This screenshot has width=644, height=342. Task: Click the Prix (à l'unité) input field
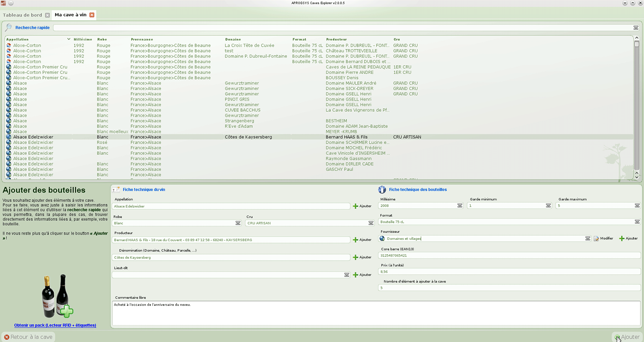[510, 271]
